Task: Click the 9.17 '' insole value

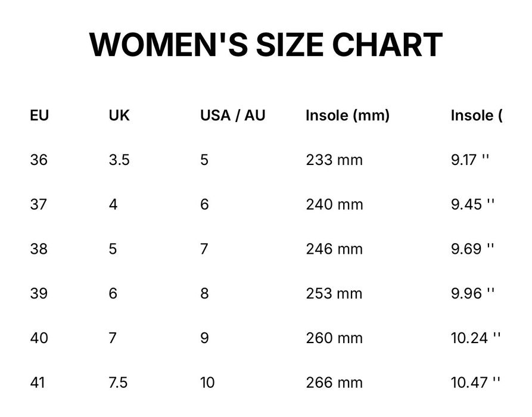Action: [x=470, y=160]
